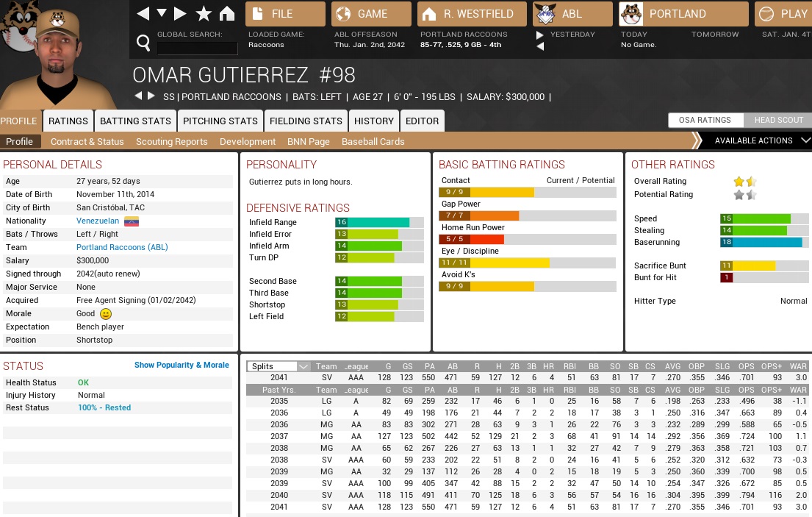Open the GAME menu
Viewport: 812px width, 517px height.
click(x=371, y=14)
